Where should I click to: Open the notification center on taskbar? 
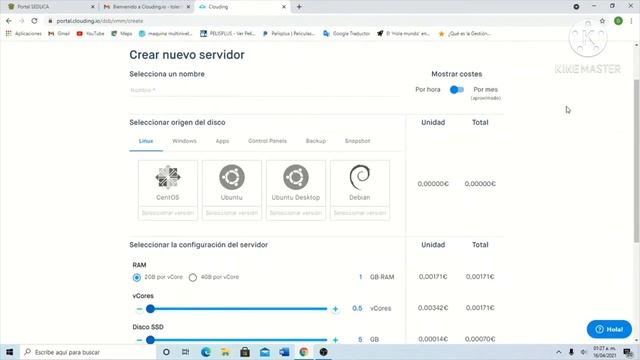click(x=627, y=352)
